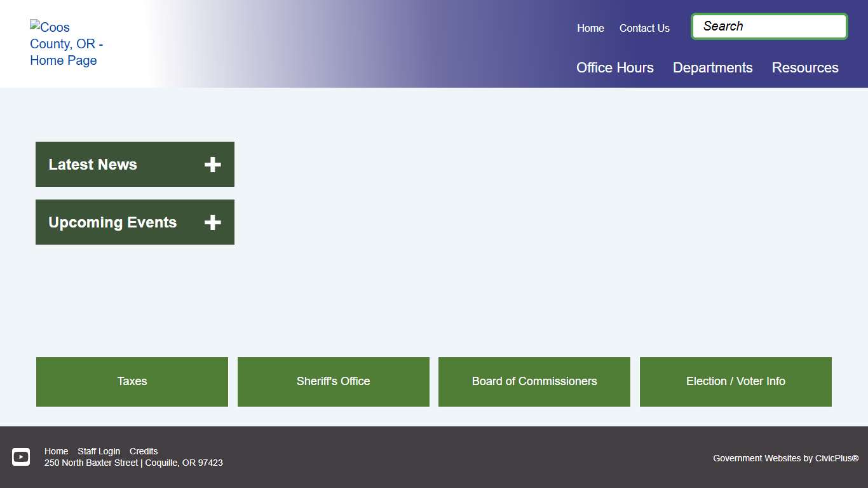Screen dimensions: 868x488
Task: Click the plus icon beside Upcoming Events
Action: pyautogui.click(x=212, y=222)
